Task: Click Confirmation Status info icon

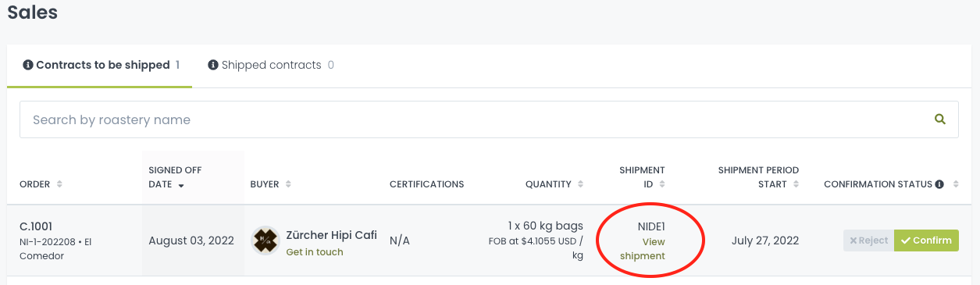Action: 939,184
